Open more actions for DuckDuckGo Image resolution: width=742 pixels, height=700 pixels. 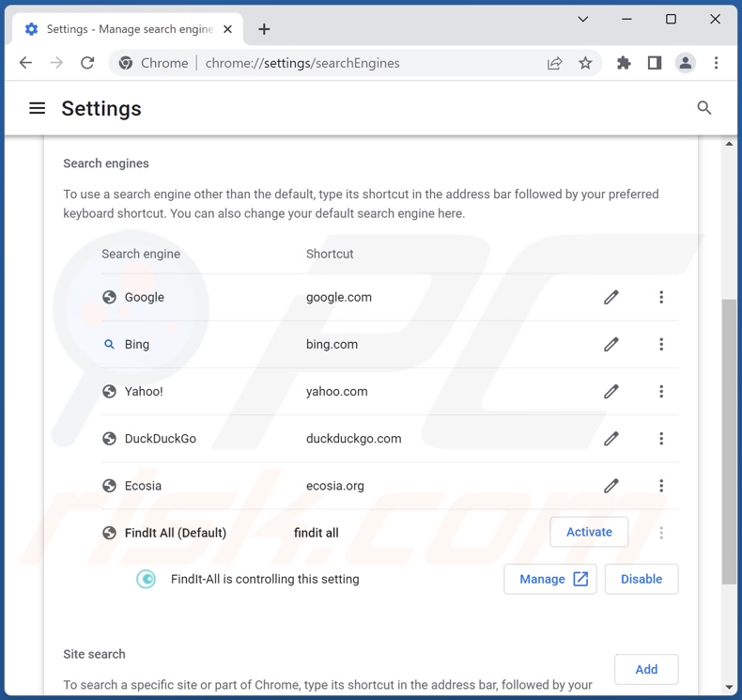(x=661, y=439)
